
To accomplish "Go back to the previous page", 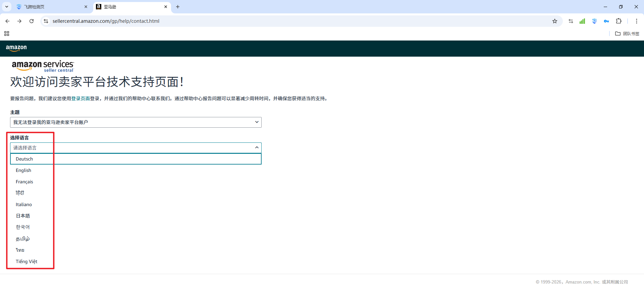I will coord(7,21).
